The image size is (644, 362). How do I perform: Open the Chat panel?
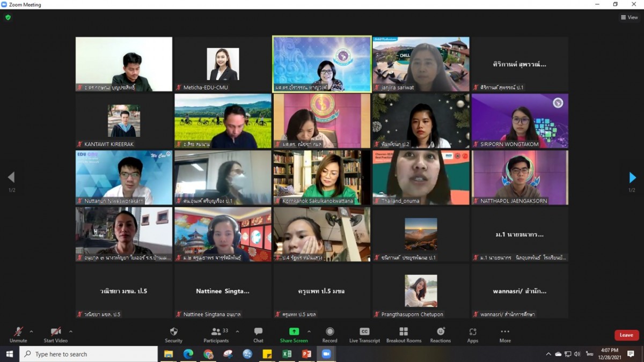pyautogui.click(x=258, y=332)
